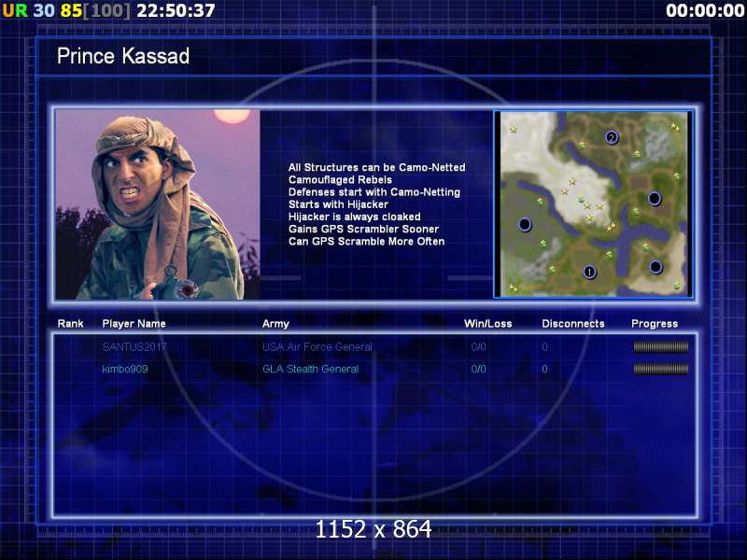Screen dimensions: 747x560
Task: Click start position marker 1 on map
Action: tap(589, 272)
